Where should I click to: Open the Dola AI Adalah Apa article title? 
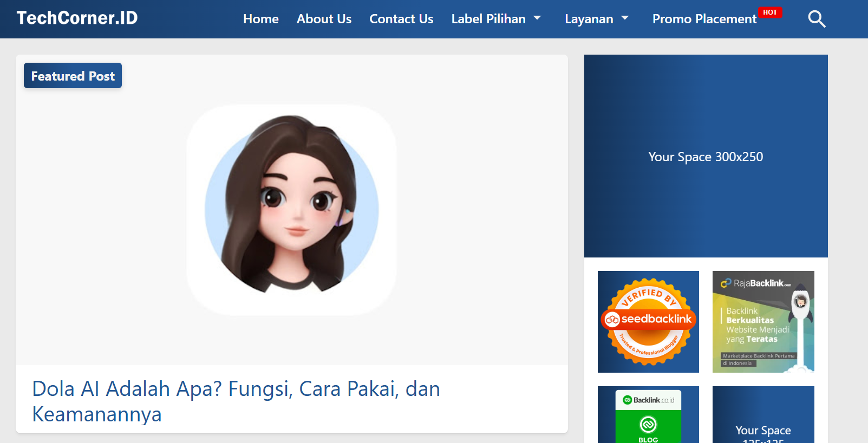click(x=236, y=401)
